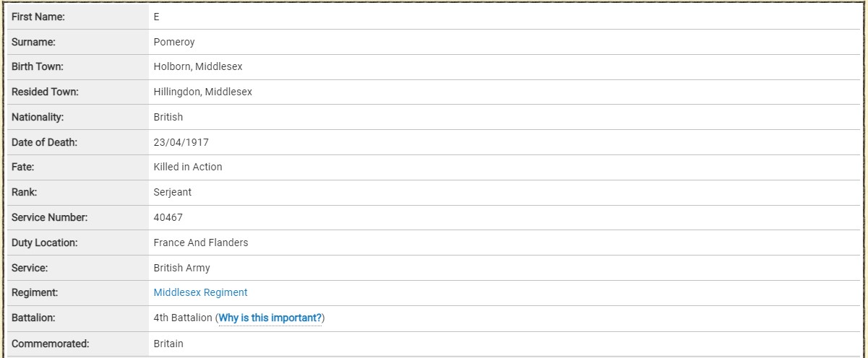
Task: Click the 4th Battalion text
Action: coord(183,318)
